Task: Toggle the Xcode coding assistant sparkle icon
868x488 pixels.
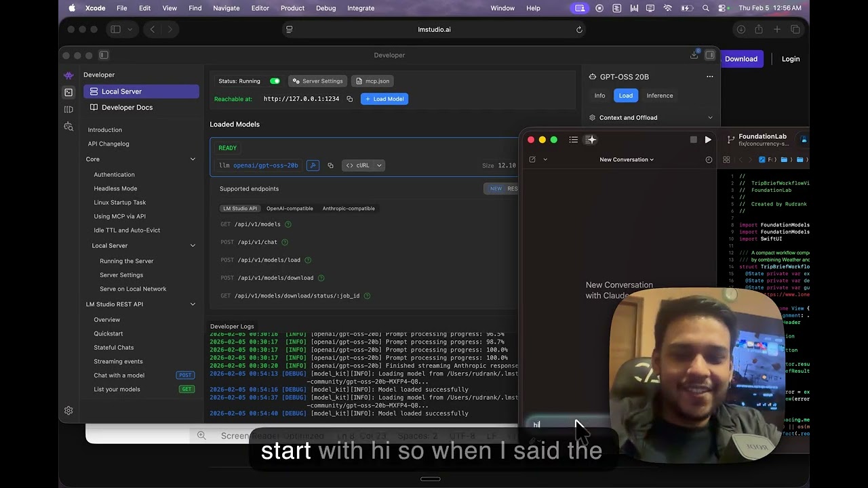Action: point(591,140)
